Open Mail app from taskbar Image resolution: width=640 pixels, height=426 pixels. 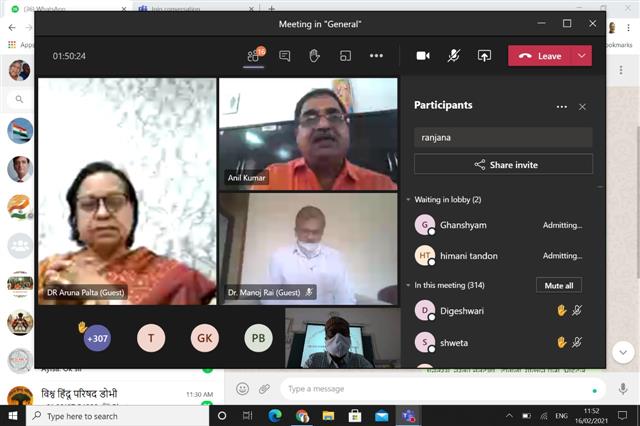click(x=382, y=416)
